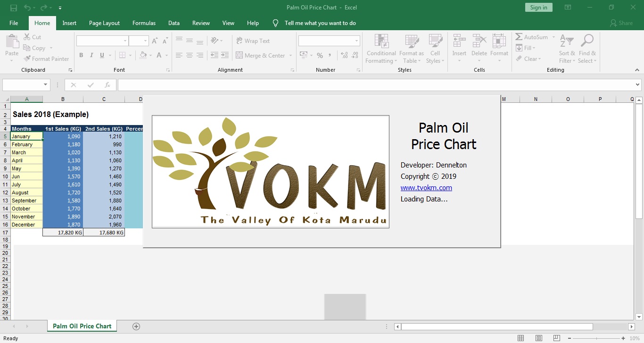Toggle Bold formatting
The height and width of the screenshot is (343, 644).
click(x=81, y=55)
